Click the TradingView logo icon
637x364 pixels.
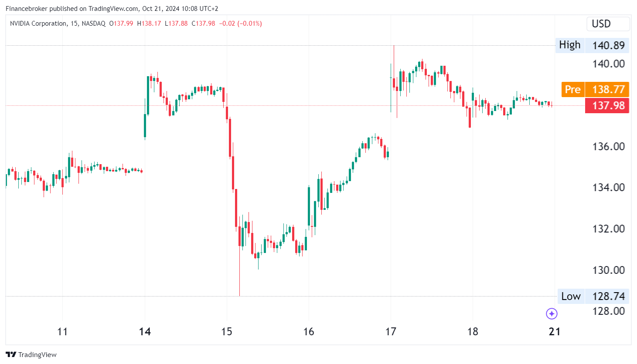pyautogui.click(x=11, y=354)
